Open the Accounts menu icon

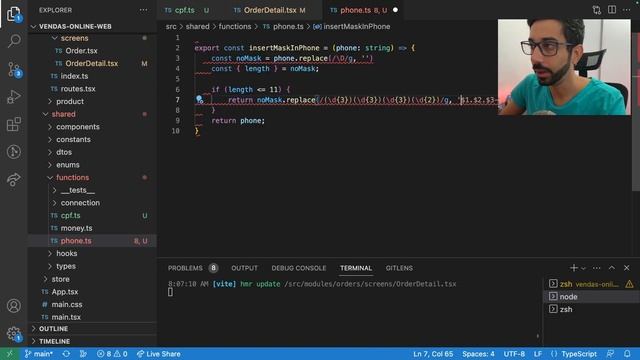click(x=14, y=306)
